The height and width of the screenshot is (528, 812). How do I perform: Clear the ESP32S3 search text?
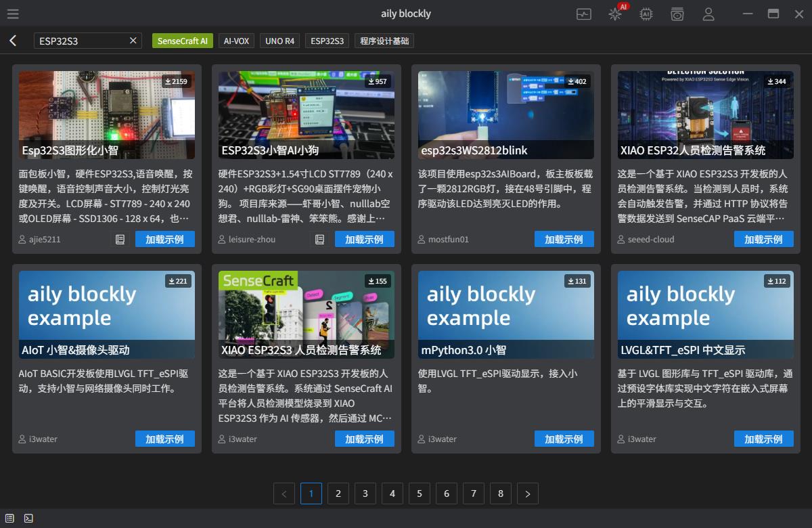point(133,41)
